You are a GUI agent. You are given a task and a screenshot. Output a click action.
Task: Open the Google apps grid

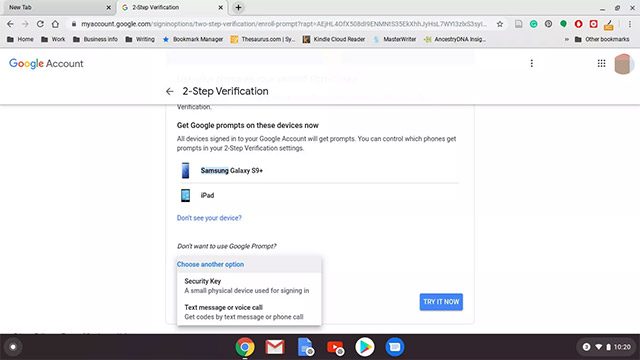point(601,63)
